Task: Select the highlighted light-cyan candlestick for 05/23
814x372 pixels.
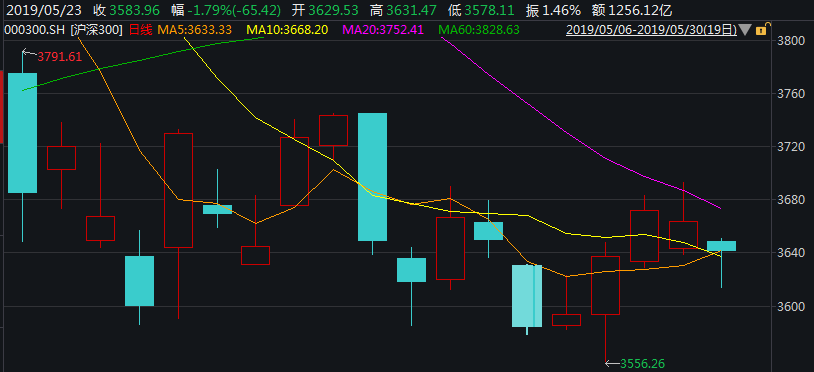Action: click(527, 296)
